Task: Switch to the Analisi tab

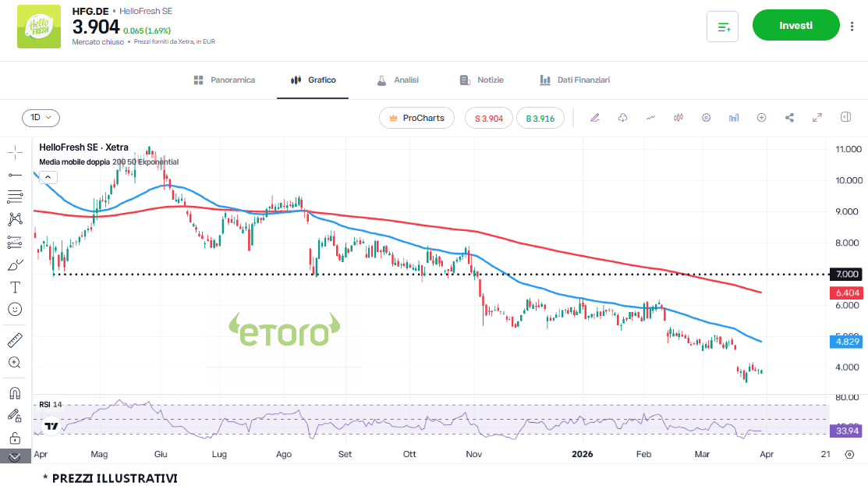Action: 398,80
